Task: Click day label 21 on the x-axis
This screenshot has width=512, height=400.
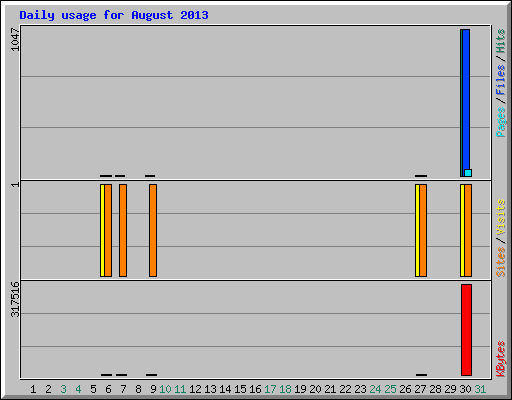Action: (x=330, y=389)
